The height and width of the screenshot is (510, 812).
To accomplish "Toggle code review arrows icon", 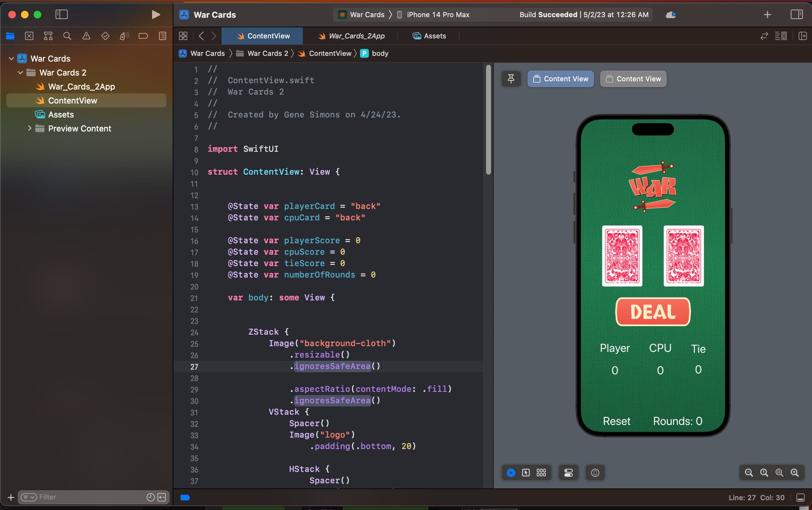I will (764, 36).
